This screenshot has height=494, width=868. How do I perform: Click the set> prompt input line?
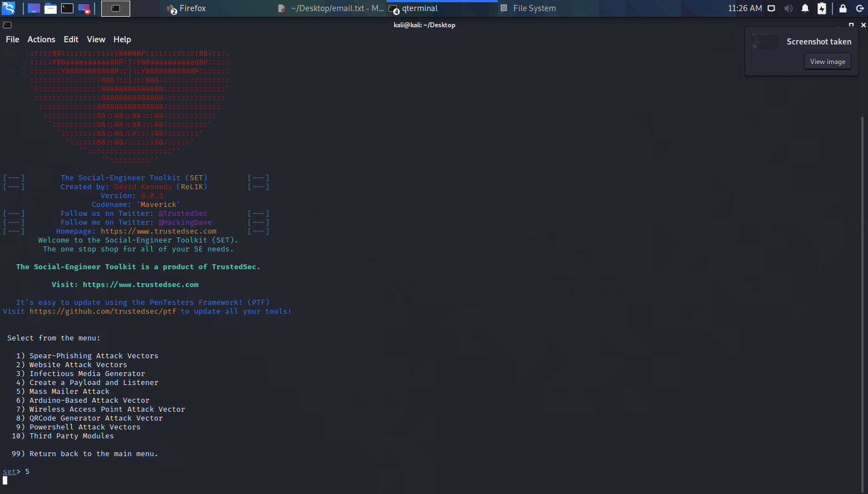(x=16, y=472)
